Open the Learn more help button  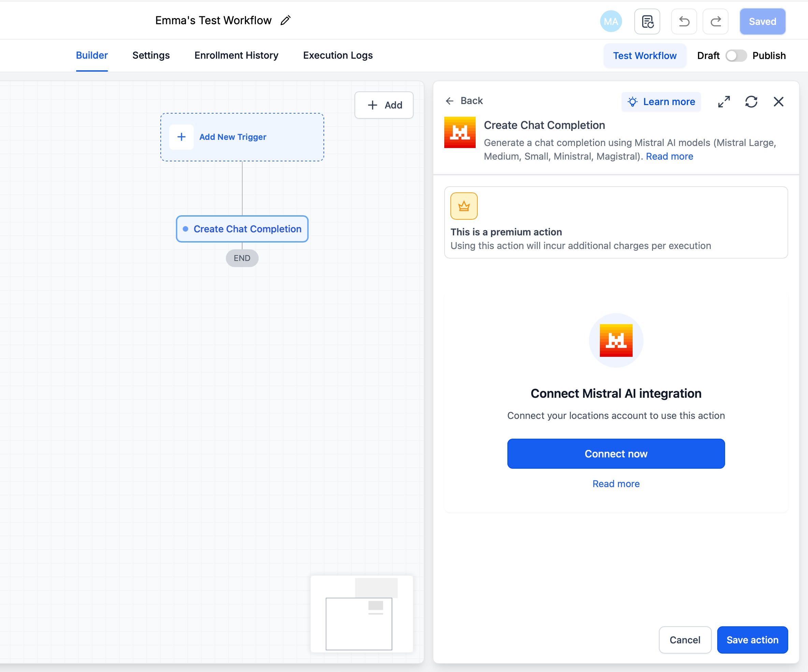click(661, 102)
